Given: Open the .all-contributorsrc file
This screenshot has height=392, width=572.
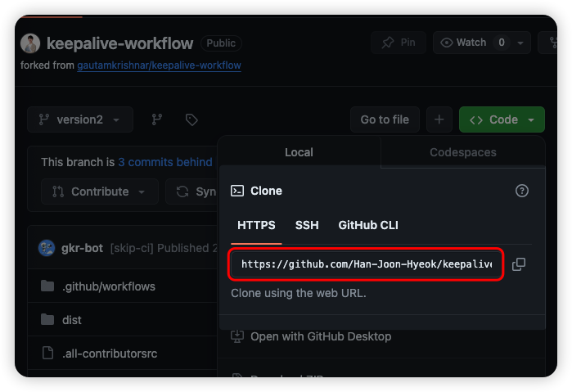Looking at the screenshot, I should tap(110, 354).
